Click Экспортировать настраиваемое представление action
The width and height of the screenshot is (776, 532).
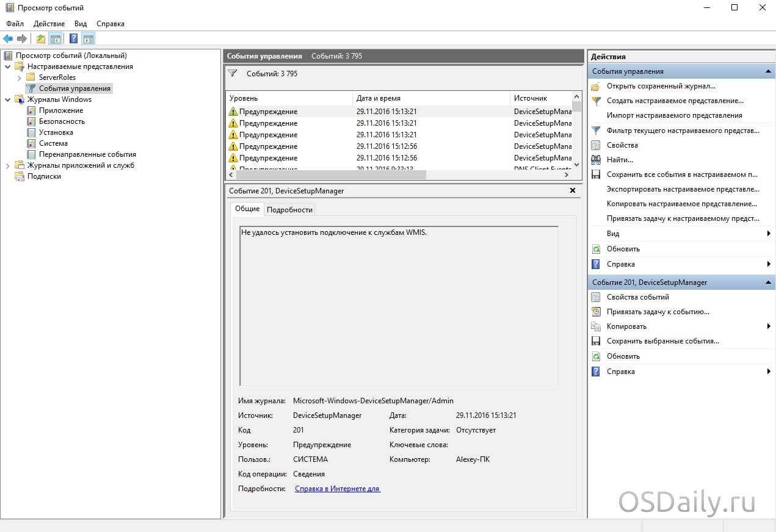point(683,189)
